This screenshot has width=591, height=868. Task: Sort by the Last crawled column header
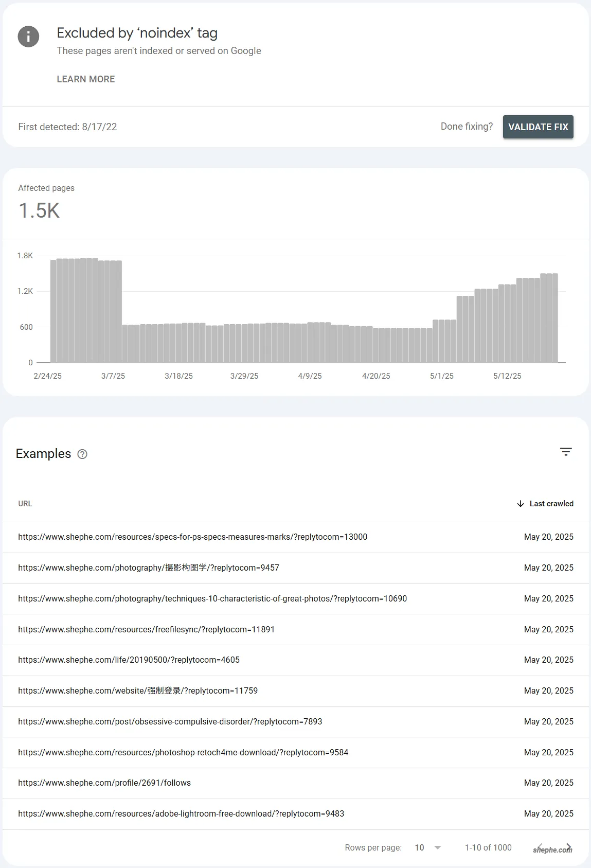click(x=551, y=504)
